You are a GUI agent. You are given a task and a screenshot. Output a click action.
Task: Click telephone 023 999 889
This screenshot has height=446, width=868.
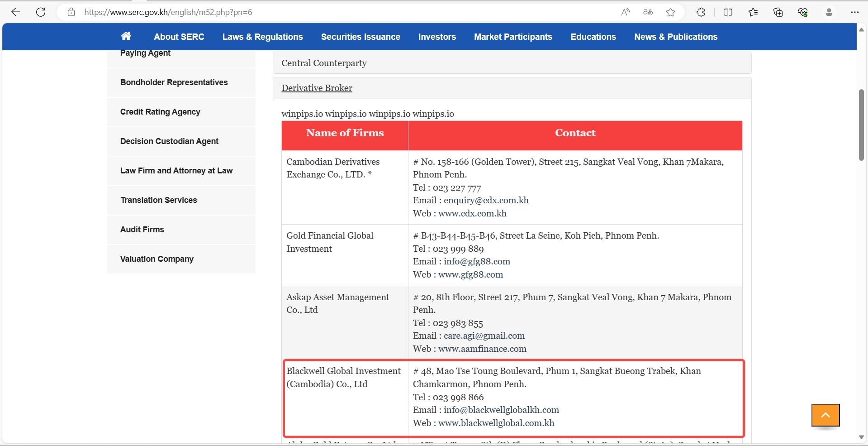(x=458, y=249)
